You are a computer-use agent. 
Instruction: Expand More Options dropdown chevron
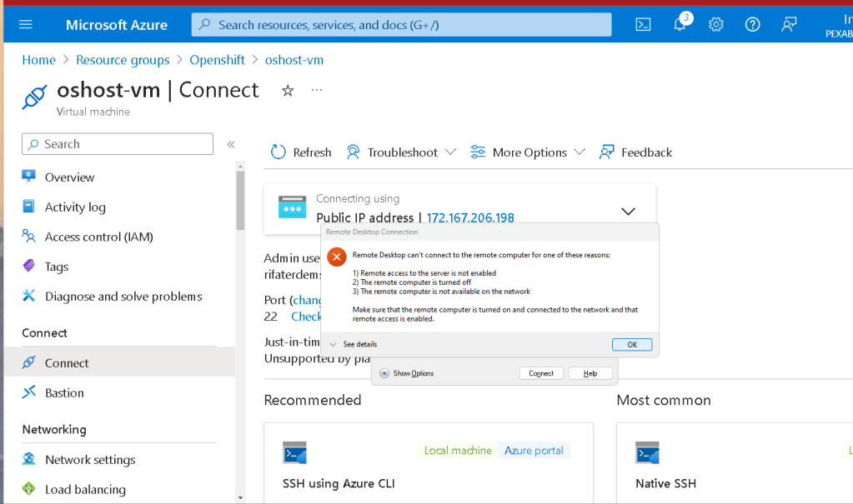(580, 152)
